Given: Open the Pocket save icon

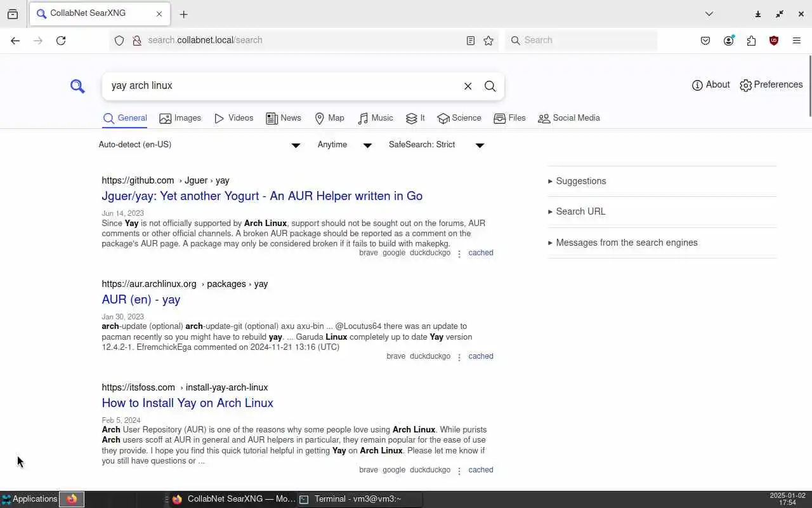Looking at the screenshot, I should click(x=705, y=41).
